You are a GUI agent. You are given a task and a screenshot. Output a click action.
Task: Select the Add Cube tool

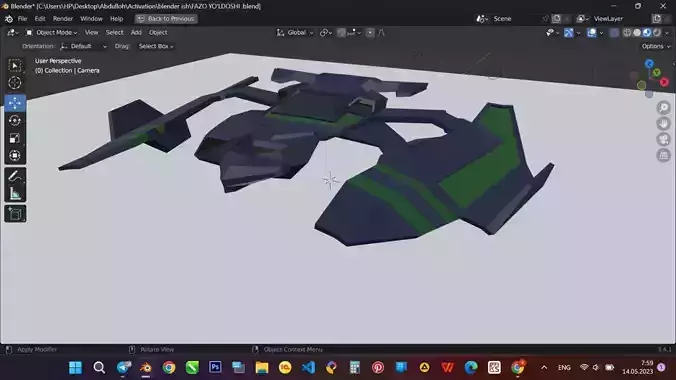(15, 214)
